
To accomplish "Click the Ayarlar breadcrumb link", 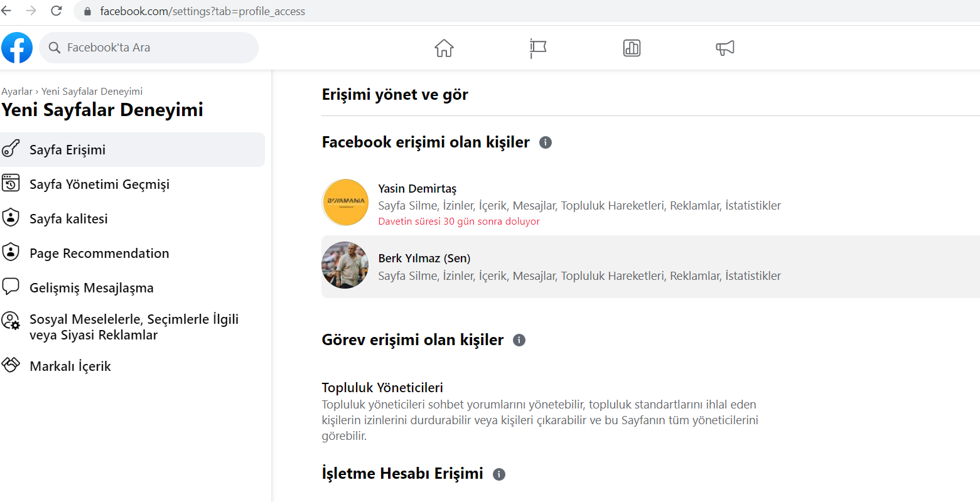I will click(17, 92).
